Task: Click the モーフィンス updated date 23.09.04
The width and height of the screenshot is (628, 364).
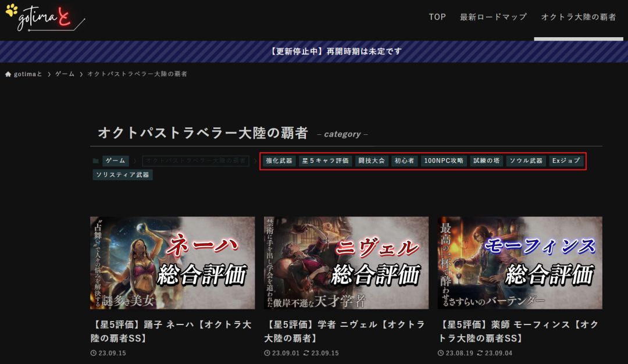Action: tap(498, 353)
